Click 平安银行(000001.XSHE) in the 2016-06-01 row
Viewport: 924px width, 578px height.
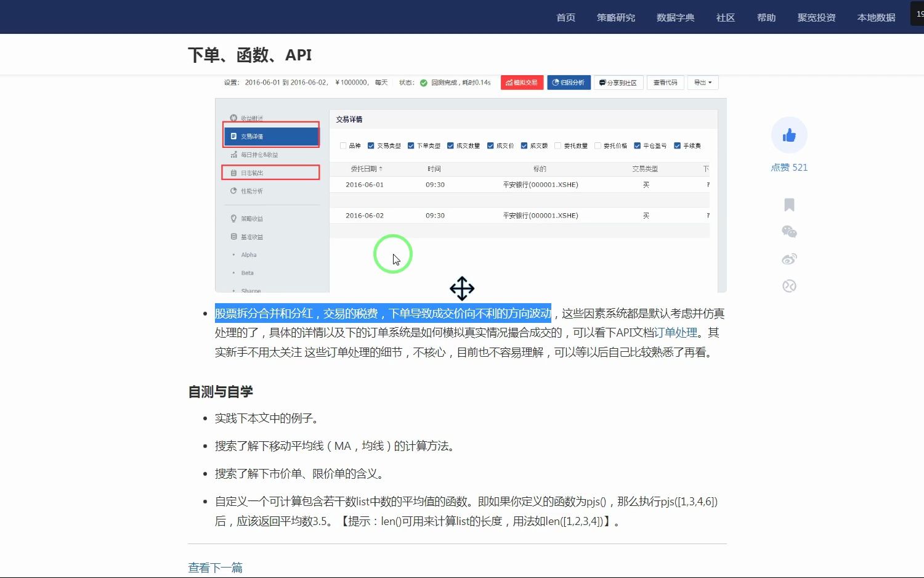click(540, 185)
